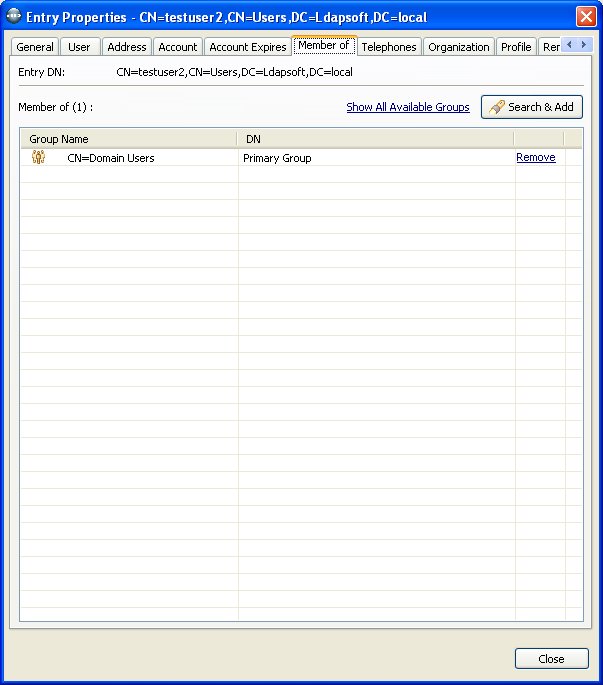Sort by the Group Name column header
Image resolution: width=603 pixels, height=685 pixels.
(x=128, y=139)
